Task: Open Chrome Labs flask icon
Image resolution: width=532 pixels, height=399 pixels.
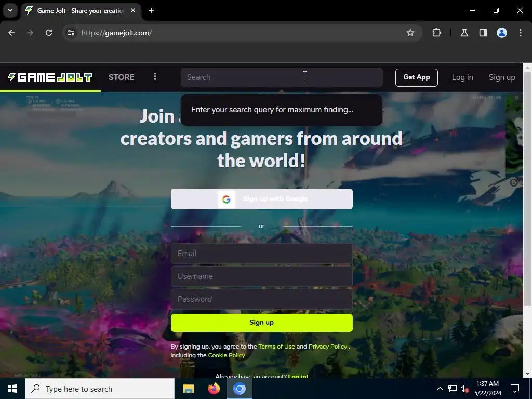Action: pyautogui.click(x=464, y=33)
